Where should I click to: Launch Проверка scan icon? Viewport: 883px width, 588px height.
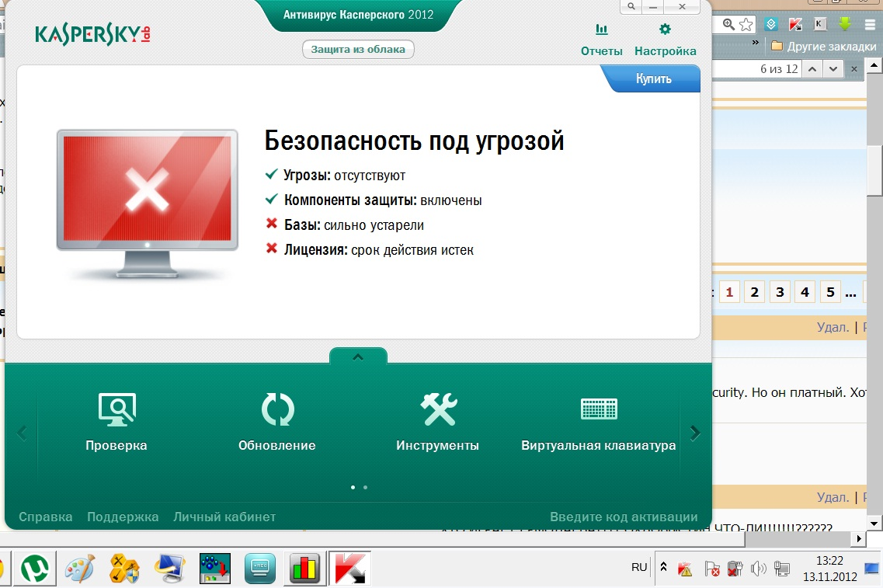click(x=116, y=409)
